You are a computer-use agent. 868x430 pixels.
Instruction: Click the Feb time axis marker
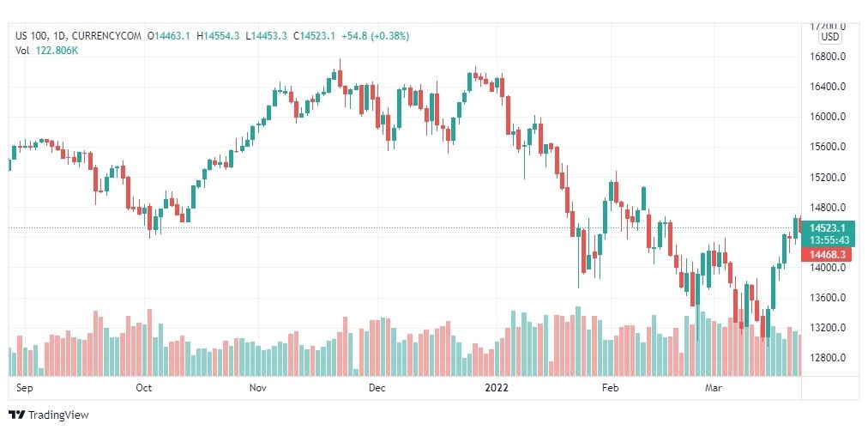(x=610, y=388)
